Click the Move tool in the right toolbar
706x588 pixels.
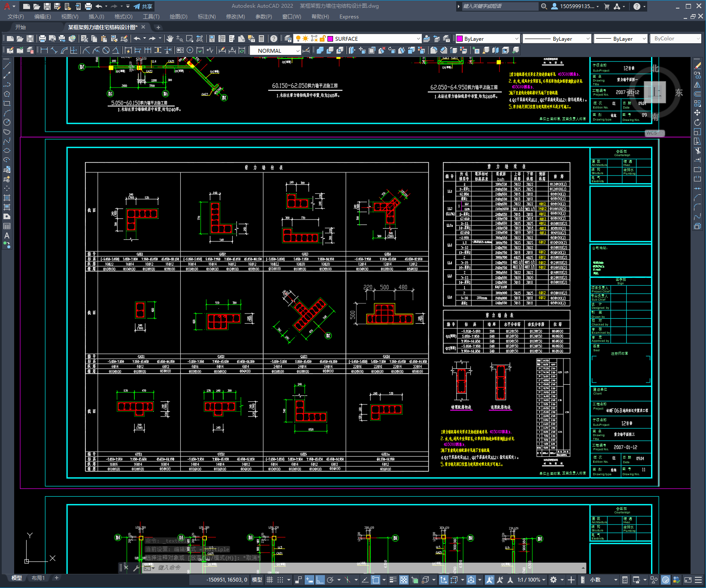click(x=697, y=113)
